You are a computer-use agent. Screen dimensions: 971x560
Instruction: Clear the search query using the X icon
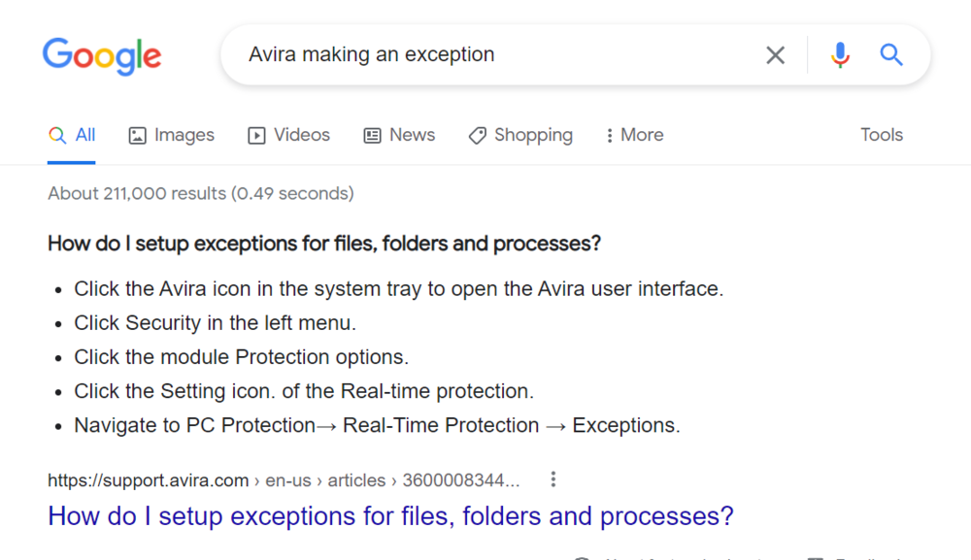click(775, 54)
